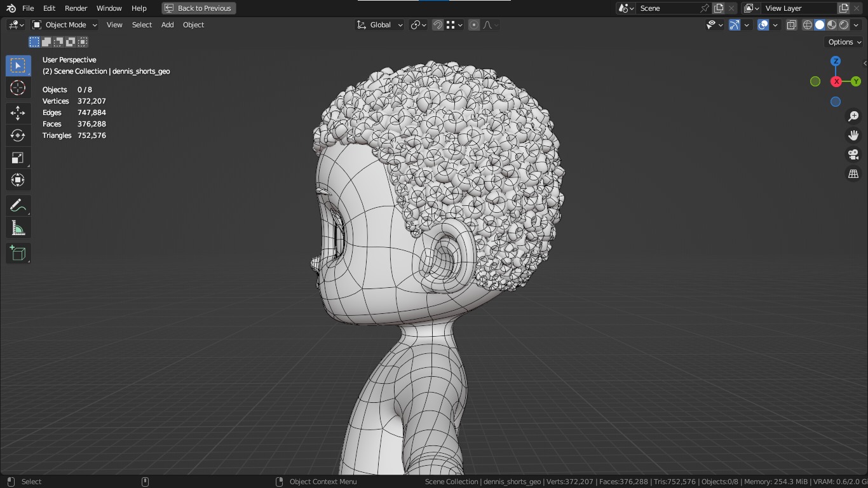Viewport: 868px width, 488px height.
Task: Switch to Wireframe shading
Action: (x=808, y=25)
